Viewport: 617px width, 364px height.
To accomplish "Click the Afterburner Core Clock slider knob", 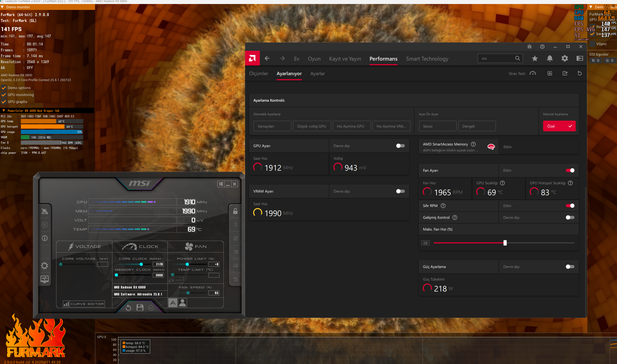I will point(141,264).
